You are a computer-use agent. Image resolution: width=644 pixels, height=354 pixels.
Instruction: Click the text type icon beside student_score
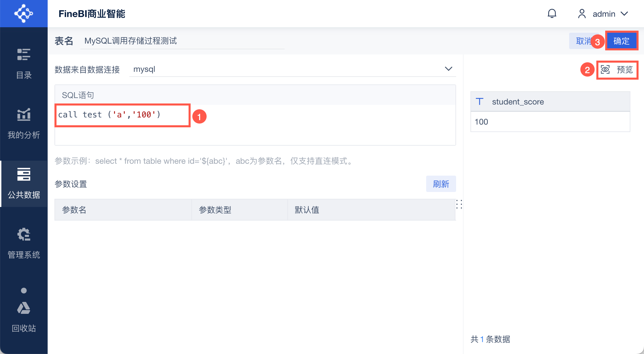[480, 101]
